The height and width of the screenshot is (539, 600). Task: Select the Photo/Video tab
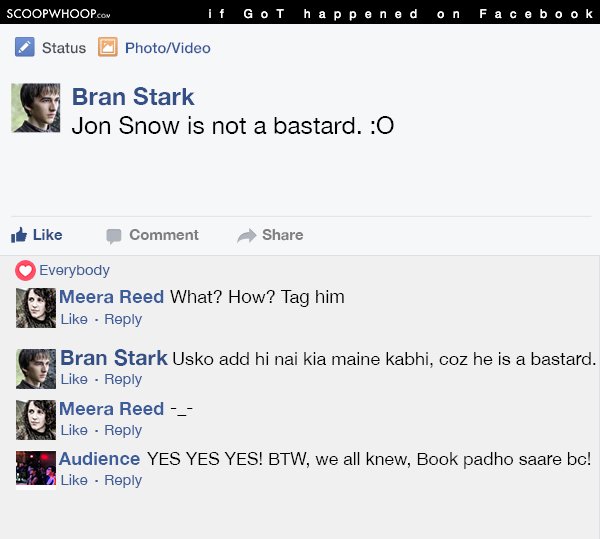[x=168, y=48]
